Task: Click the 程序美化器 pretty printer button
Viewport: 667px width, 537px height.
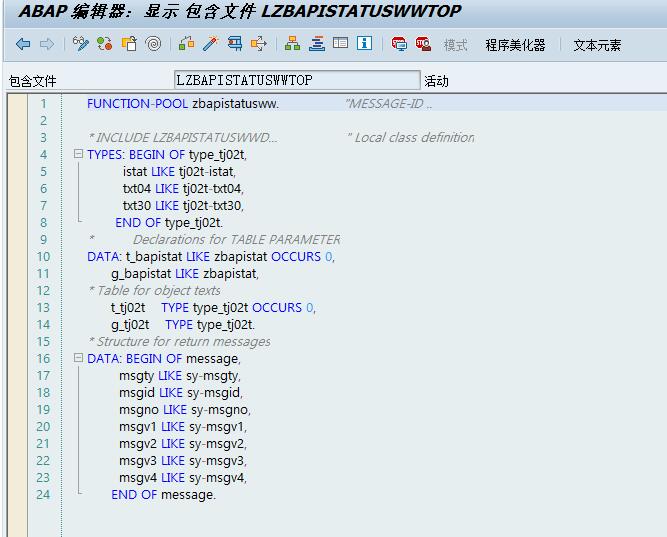Action: pos(515,45)
